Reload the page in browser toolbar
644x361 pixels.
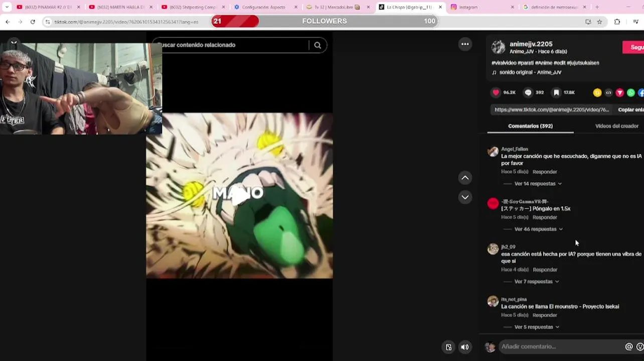click(x=33, y=22)
